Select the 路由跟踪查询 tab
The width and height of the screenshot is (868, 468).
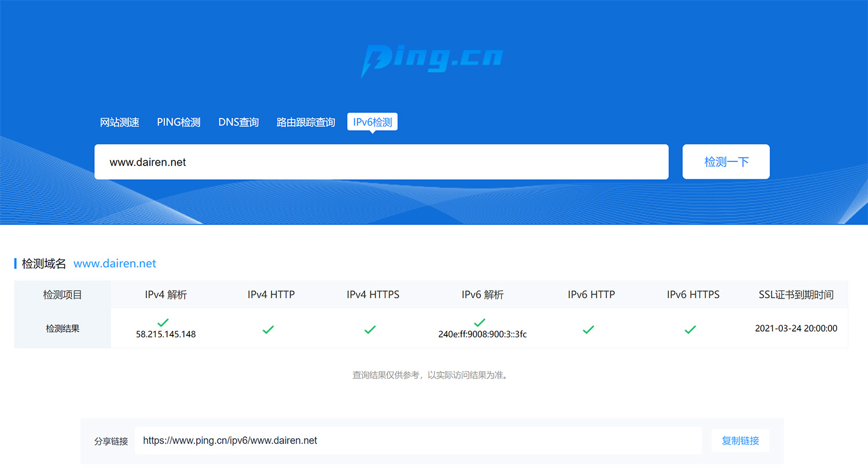coord(306,122)
